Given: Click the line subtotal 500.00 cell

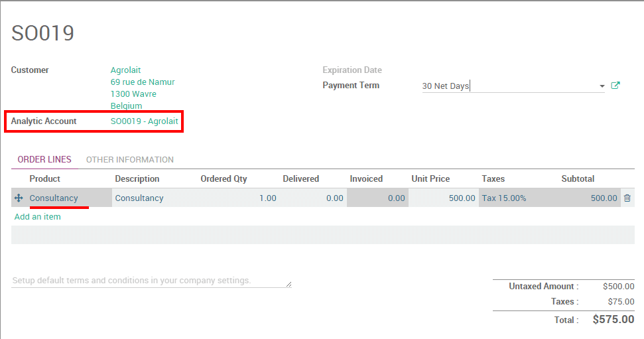Looking at the screenshot, I should [x=590, y=198].
